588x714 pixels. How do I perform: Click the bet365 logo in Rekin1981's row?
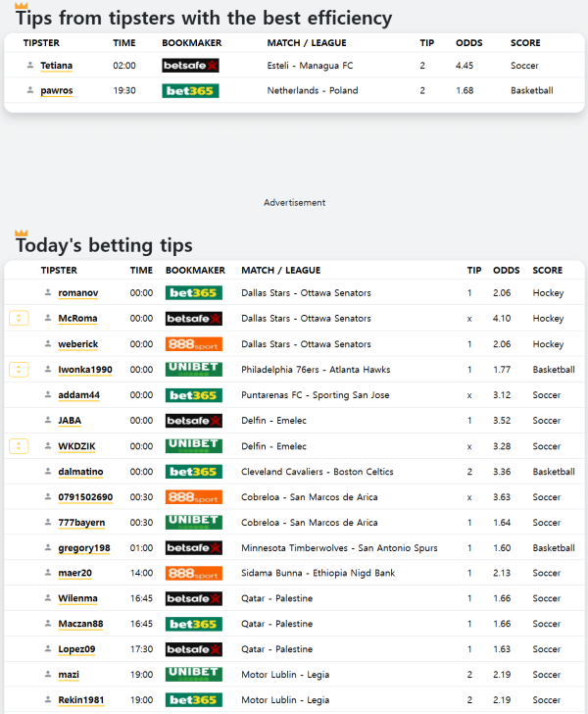point(193,700)
